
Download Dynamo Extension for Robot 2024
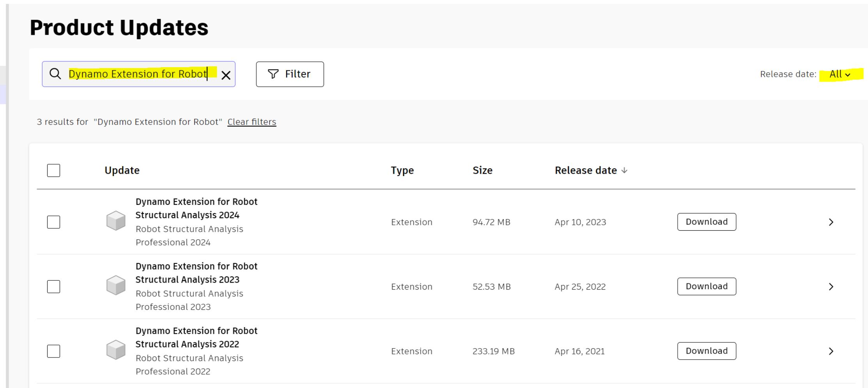tap(707, 222)
